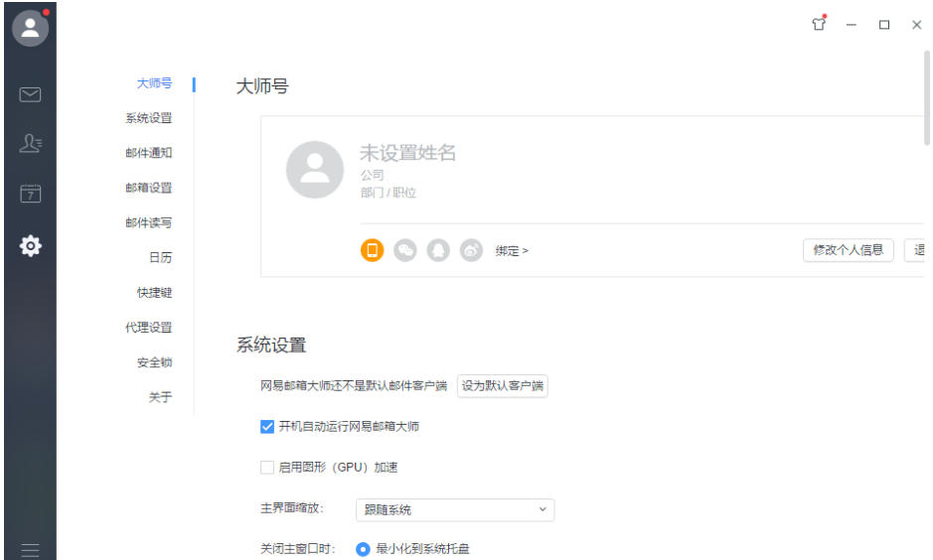Open the skin (shirt) theme icon
This screenshot has height=560, width=933.
pos(819,24)
